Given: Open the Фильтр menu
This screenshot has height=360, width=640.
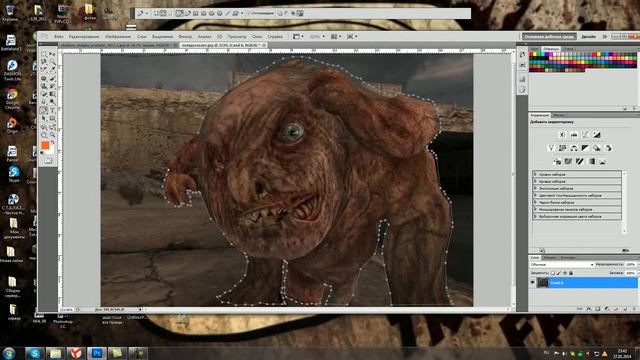Looking at the screenshot, I should (185, 36).
